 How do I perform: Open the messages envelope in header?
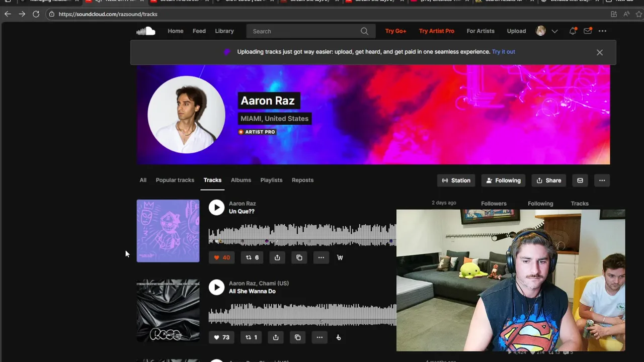coord(587,31)
